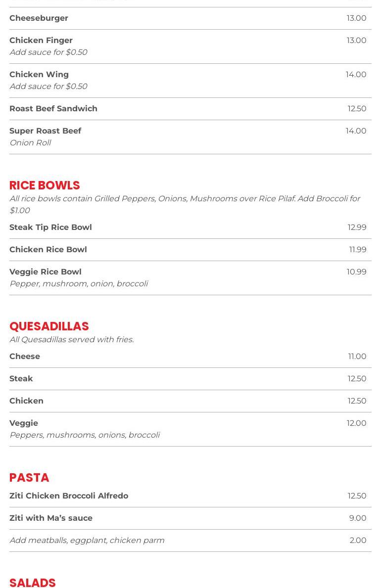
Task: Select the Chicken Finger item name
Action: coord(41,41)
